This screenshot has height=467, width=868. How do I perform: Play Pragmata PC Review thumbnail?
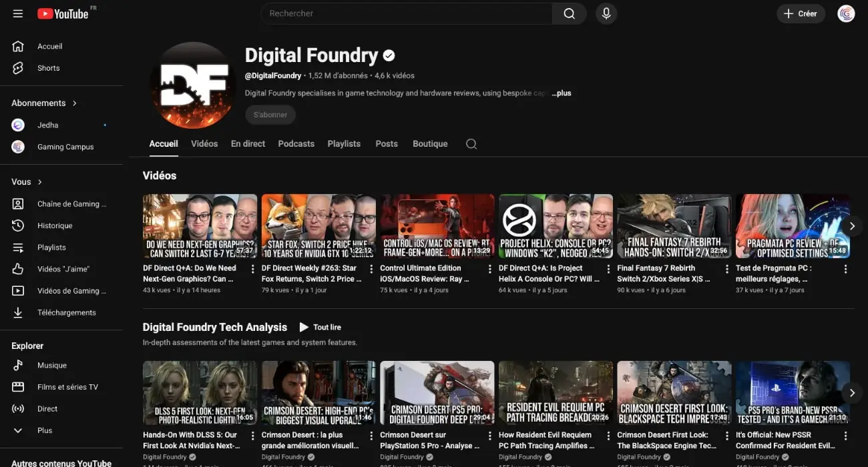click(793, 226)
